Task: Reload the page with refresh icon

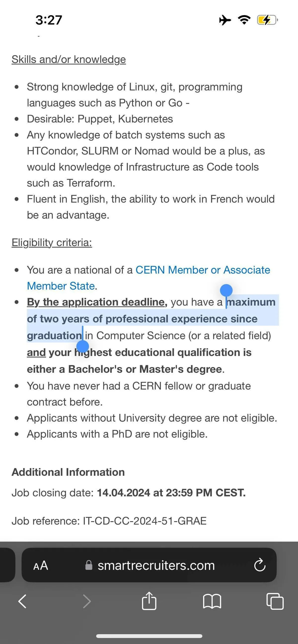Action: click(x=260, y=565)
